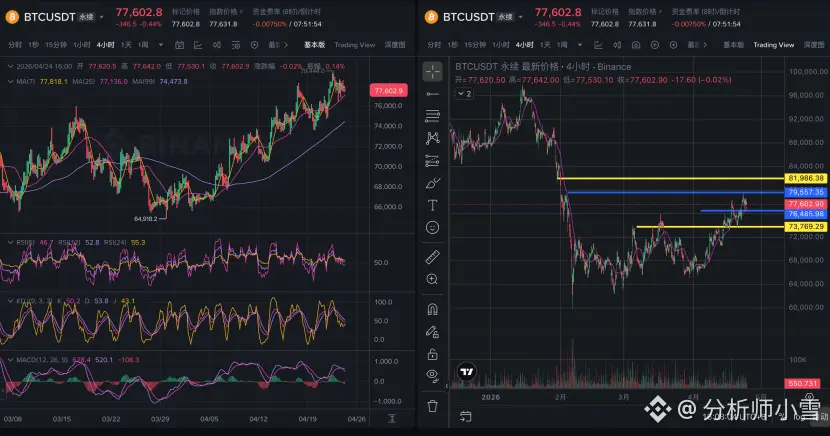Click the blue 76,485.98 price label

coord(806,214)
